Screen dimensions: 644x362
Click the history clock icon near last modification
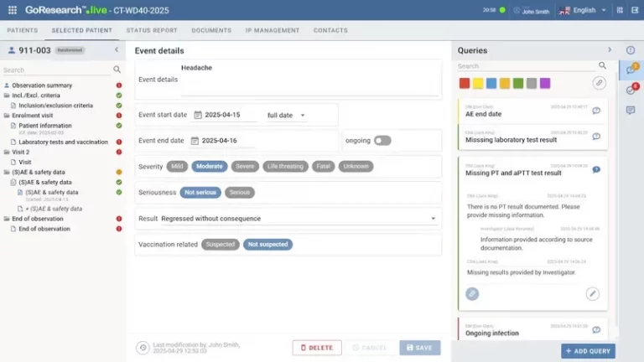[143, 347]
